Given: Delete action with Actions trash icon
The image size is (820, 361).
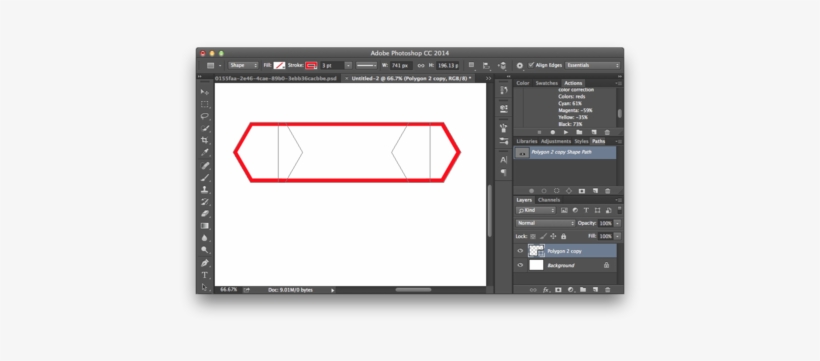Looking at the screenshot, I should click(x=607, y=132).
